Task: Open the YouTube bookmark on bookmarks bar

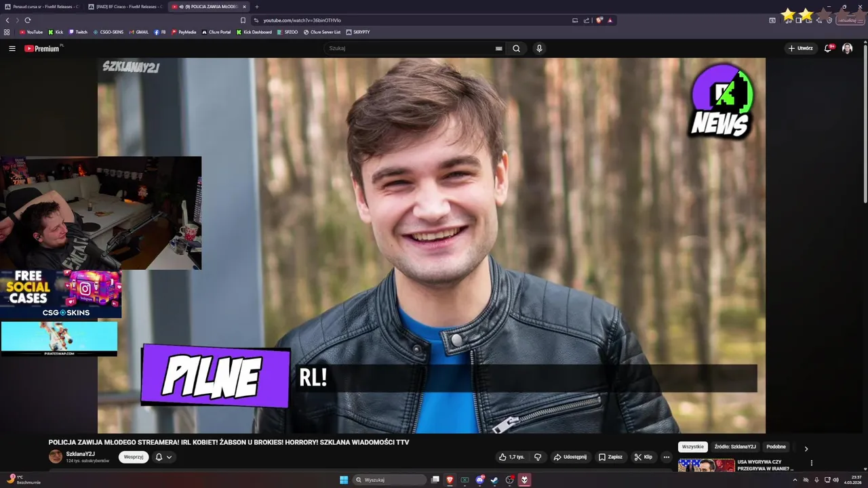Action: 31,32
